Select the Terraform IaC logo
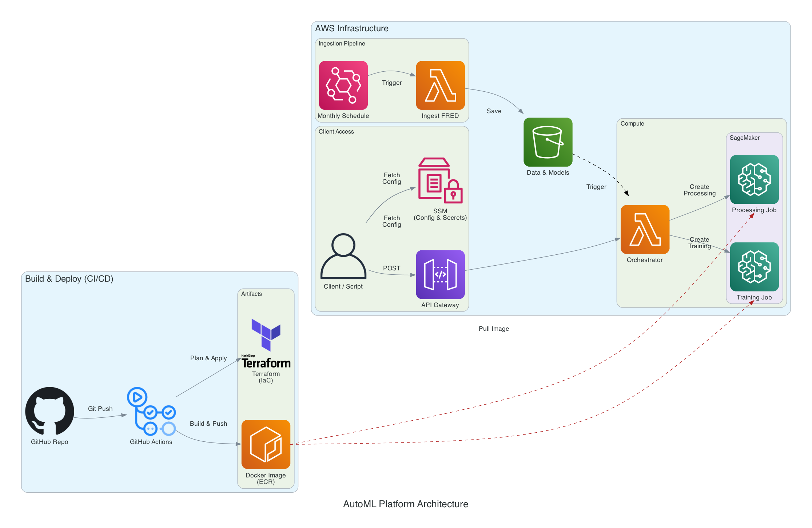This screenshot has height=528, width=812. [x=266, y=343]
